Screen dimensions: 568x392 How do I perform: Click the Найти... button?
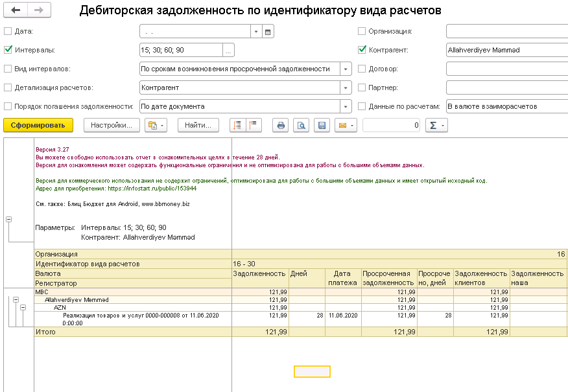[x=198, y=125]
